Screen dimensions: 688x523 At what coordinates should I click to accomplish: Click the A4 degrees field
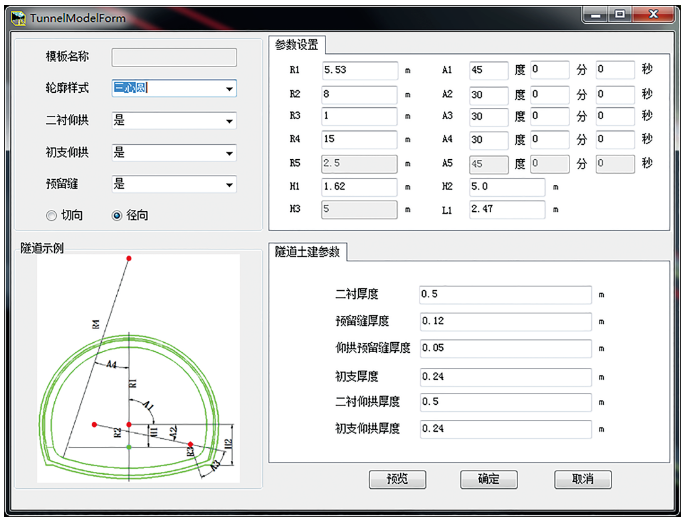pos(489,139)
